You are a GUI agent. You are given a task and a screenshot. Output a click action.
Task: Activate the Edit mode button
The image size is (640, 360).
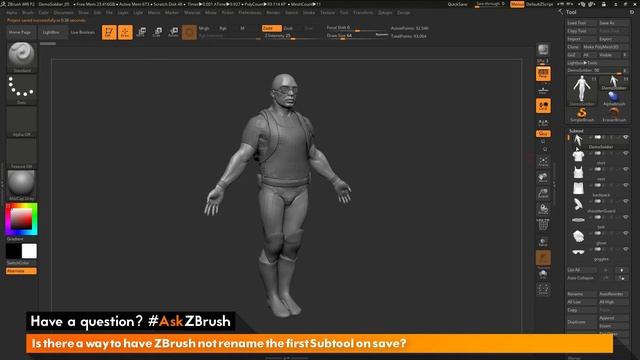coord(109,32)
